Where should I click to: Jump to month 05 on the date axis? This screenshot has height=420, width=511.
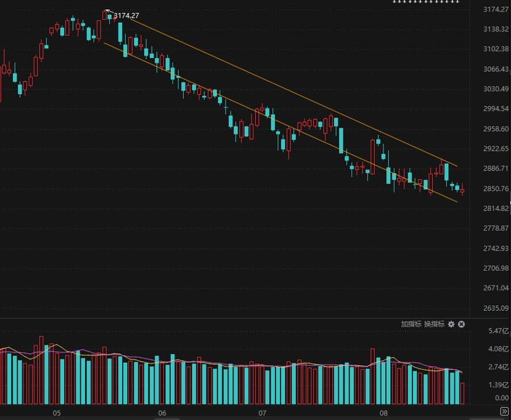(57, 413)
